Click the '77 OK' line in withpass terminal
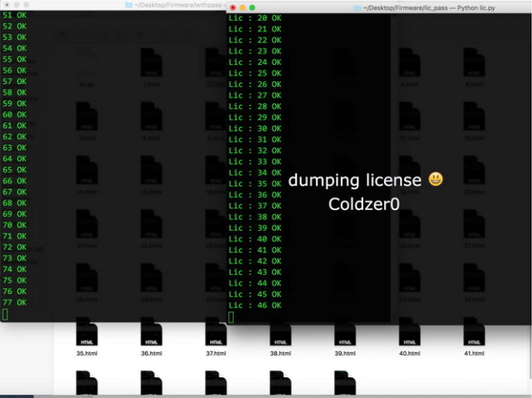 (14, 302)
